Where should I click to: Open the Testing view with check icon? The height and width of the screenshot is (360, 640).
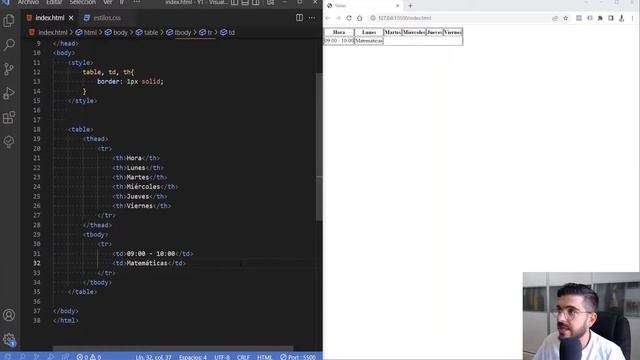[9, 142]
